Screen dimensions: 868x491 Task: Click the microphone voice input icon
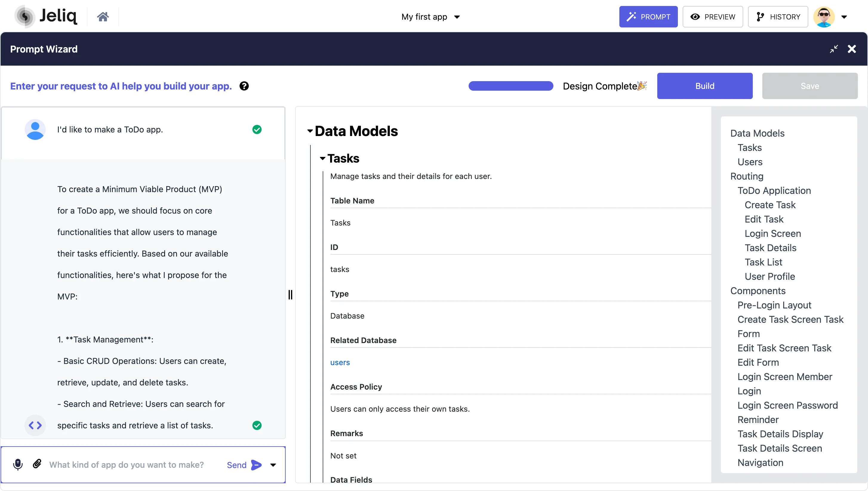pyautogui.click(x=18, y=465)
